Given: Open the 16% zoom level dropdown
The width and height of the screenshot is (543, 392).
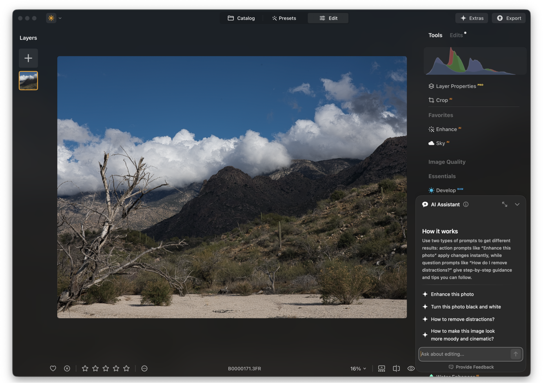Looking at the screenshot, I should click(358, 369).
